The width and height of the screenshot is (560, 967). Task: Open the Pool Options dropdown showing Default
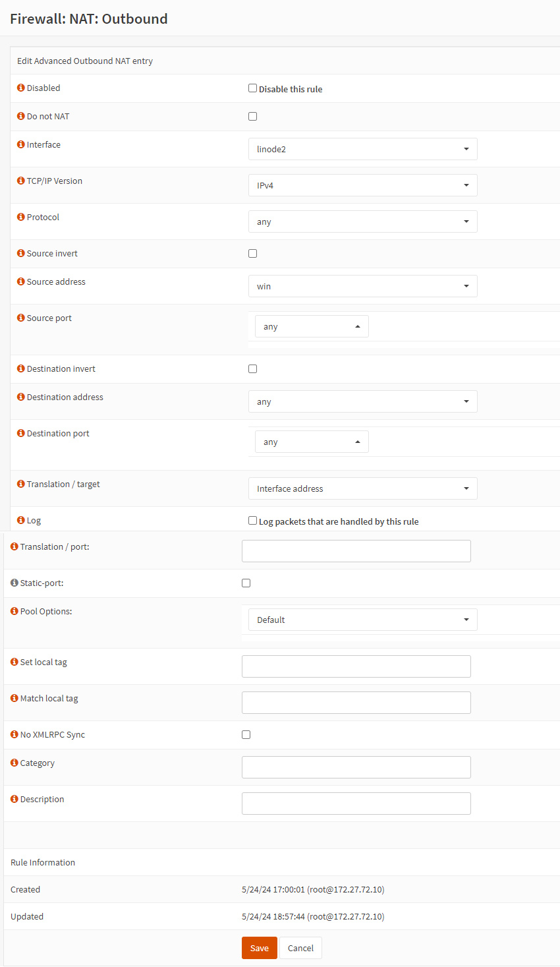click(362, 620)
